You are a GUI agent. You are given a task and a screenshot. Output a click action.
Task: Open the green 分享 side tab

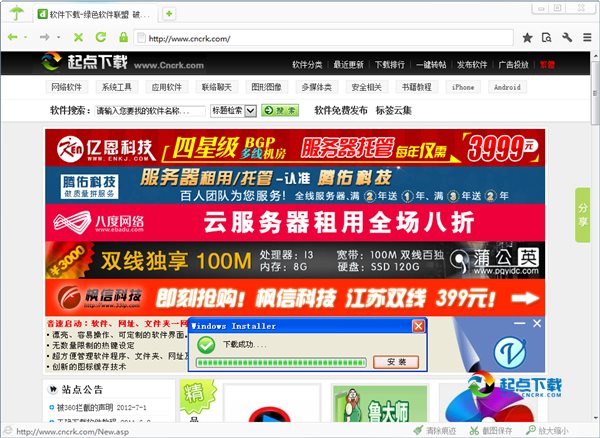click(583, 215)
